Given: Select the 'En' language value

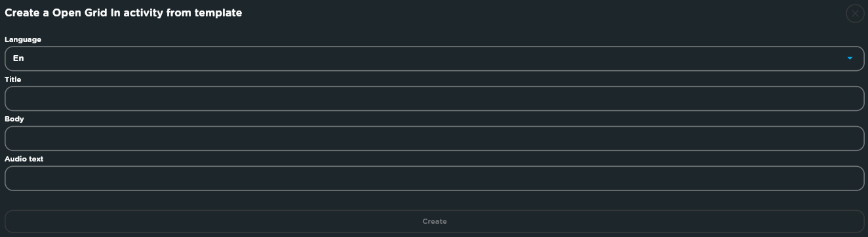Looking at the screenshot, I should pos(18,58).
